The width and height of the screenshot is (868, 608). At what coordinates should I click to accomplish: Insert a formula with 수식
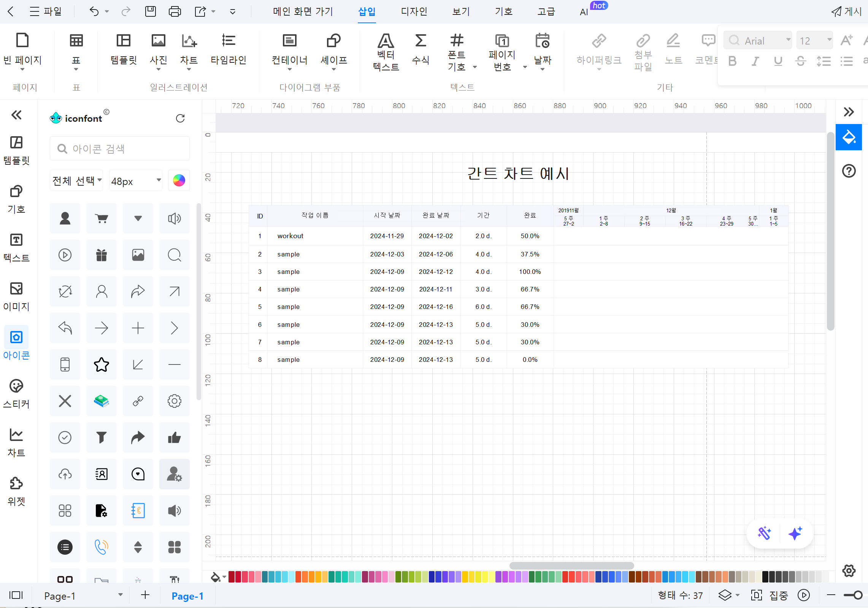point(421,49)
